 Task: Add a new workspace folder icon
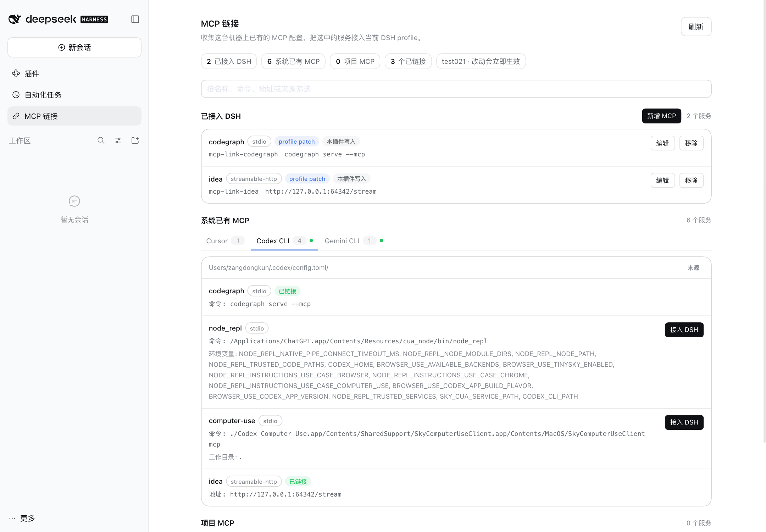point(135,140)
